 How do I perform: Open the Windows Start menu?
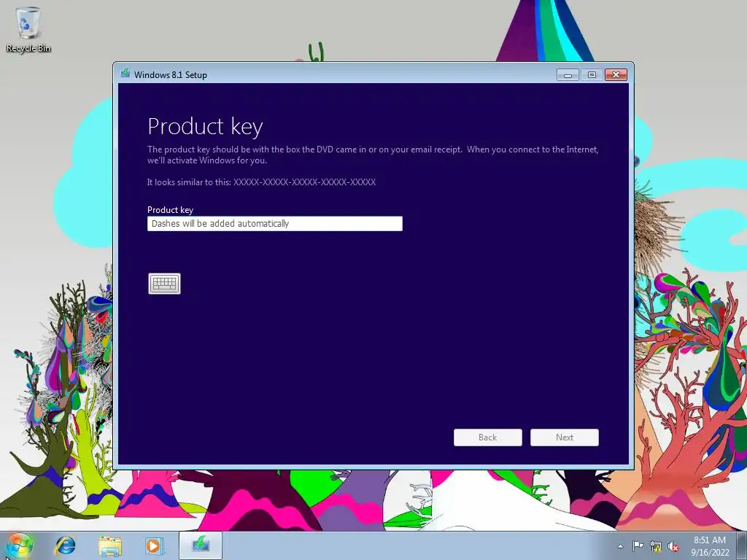20,545
